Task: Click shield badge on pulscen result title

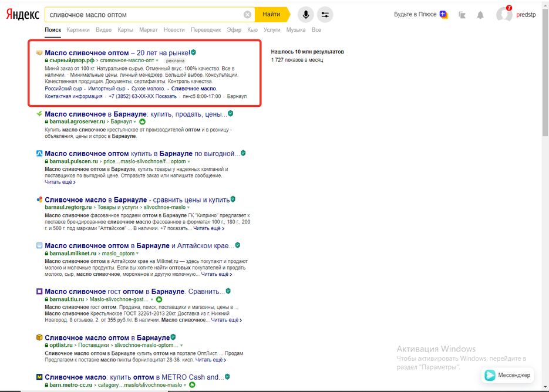Action: click(243, 153)
